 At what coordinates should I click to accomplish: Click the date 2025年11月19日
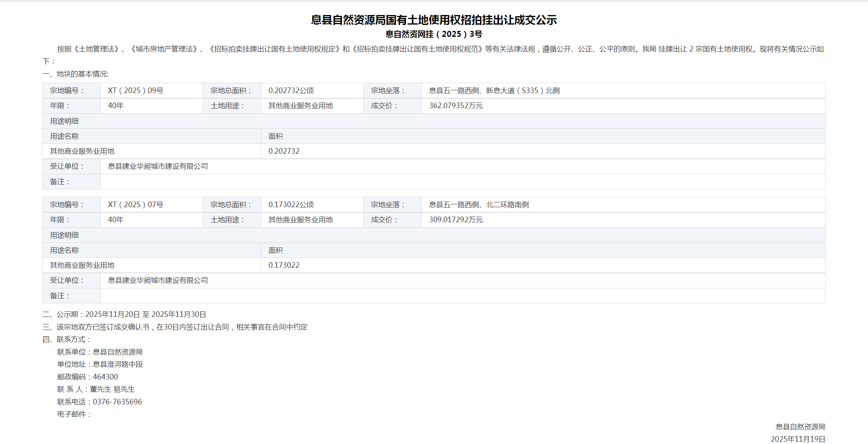[x=798, y=439]
